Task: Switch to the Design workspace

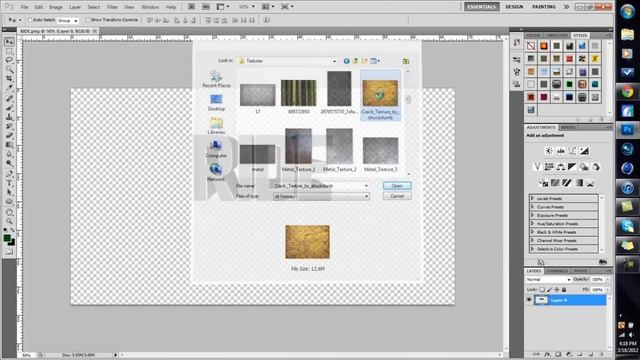Action: 514,7
